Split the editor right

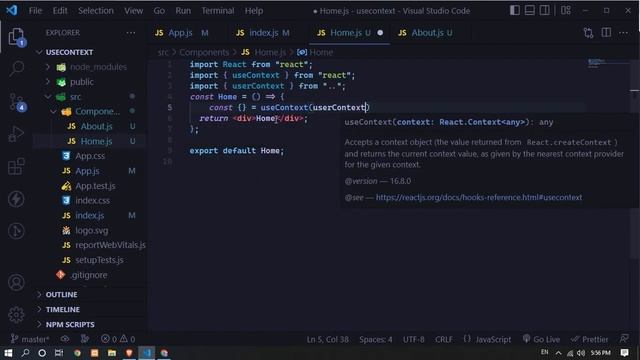[x=606, y=33]
